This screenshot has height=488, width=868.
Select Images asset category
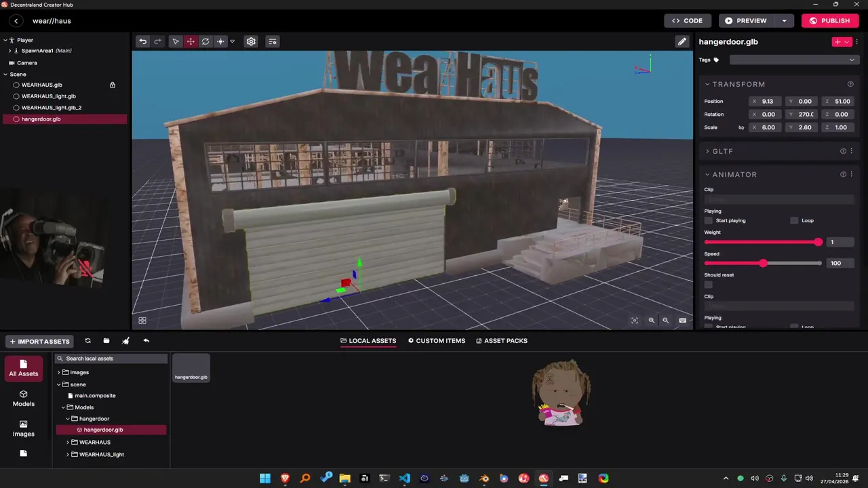tap(23, 428)
